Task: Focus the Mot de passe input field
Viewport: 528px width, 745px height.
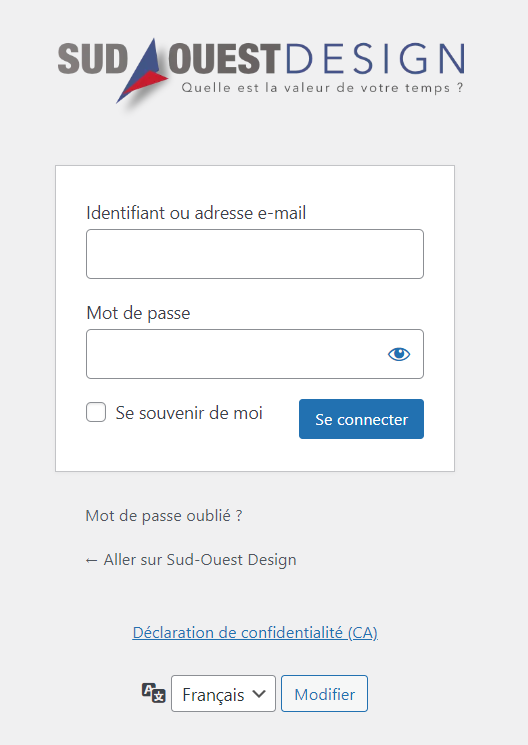Action: (255, 354)
